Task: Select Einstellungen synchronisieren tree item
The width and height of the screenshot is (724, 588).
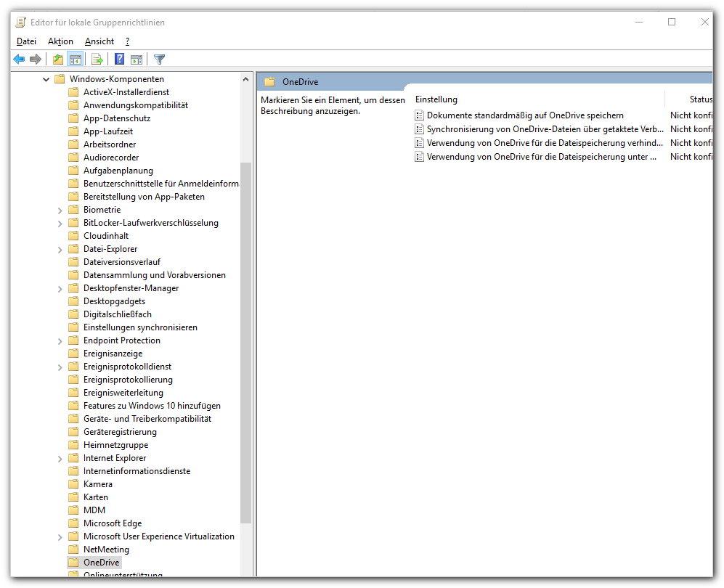Action: point(140,327)
